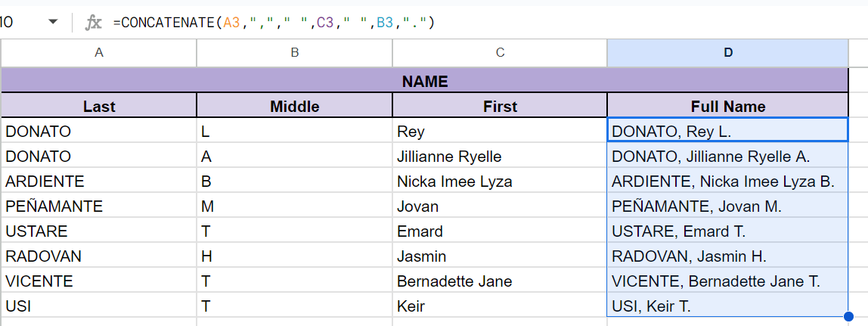Click the Last header cell
868x326 pixels.
click(x=99, y=106)
